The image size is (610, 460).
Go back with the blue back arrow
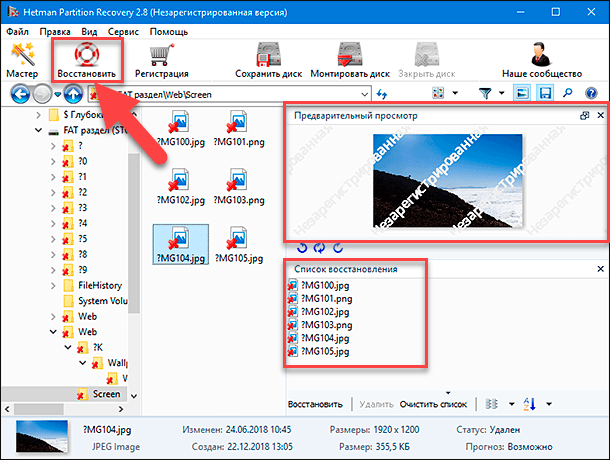click(20, 94)
